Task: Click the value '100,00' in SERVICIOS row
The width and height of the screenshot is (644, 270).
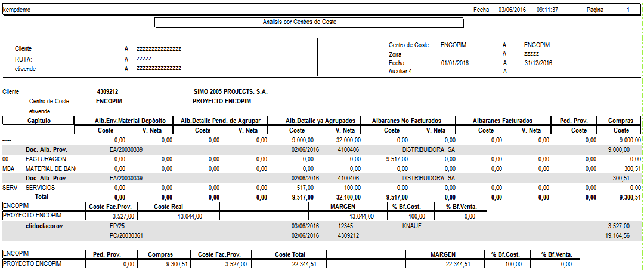Action: (352, 188)
